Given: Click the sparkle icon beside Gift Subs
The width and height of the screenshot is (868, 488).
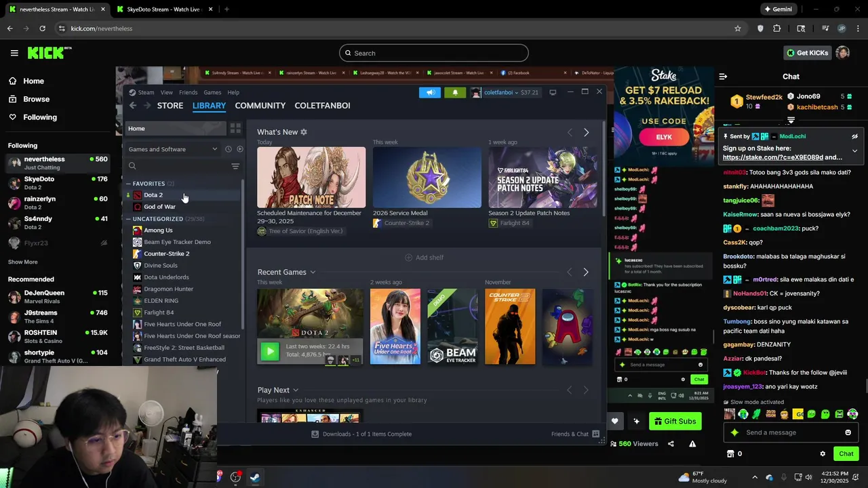Looking at the screenshot, I should pyautogui.click(x=636, y=421).
